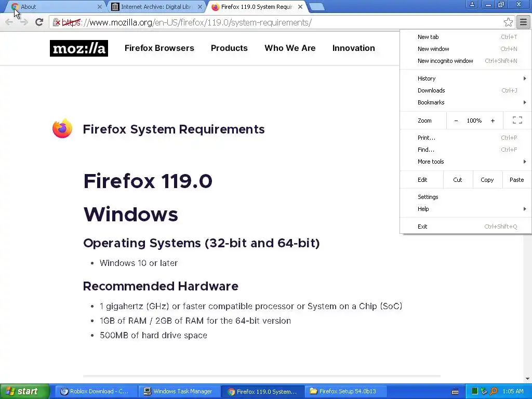Switch to the About tab
This screenshot has width=532, height=399.
tap(53, 7)
